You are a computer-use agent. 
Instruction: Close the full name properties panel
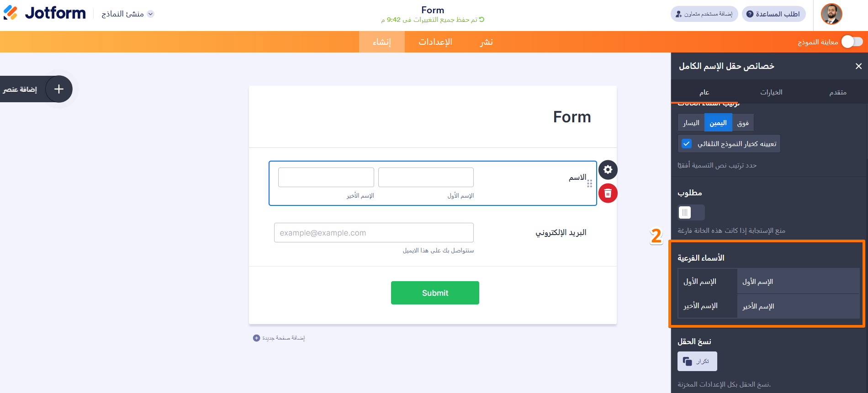(858, 66)
